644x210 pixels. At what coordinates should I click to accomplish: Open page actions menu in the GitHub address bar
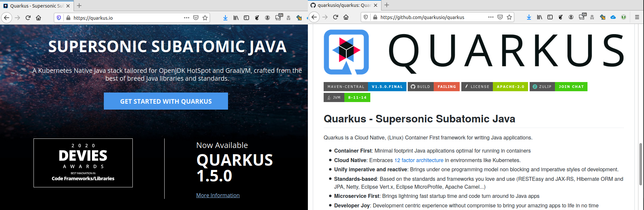pos(491,17)
